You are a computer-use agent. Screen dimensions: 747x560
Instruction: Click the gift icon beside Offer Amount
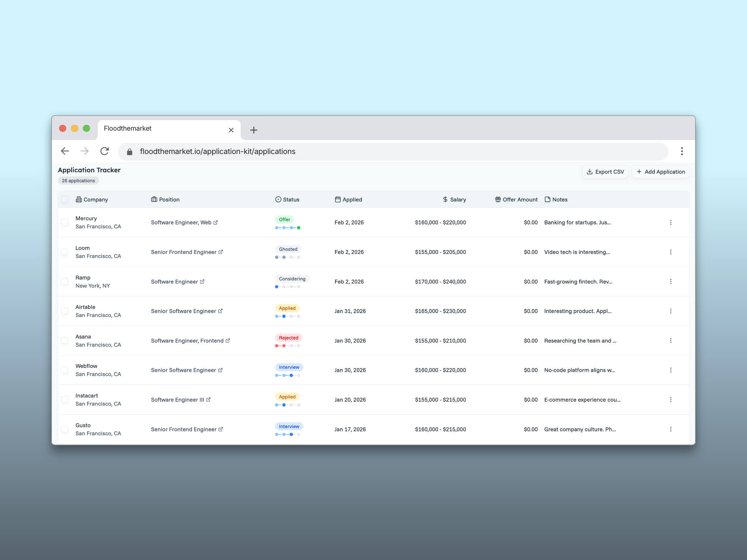coord(498,199)
